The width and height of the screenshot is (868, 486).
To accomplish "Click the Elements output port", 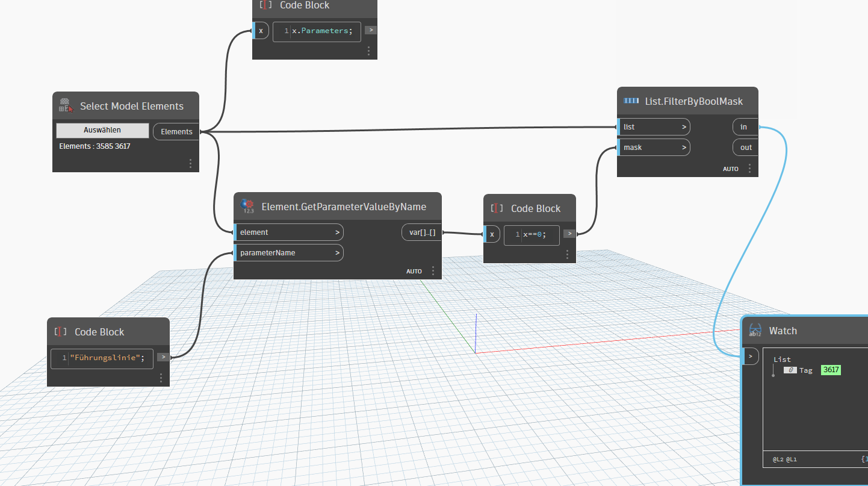I will (176, 131).
